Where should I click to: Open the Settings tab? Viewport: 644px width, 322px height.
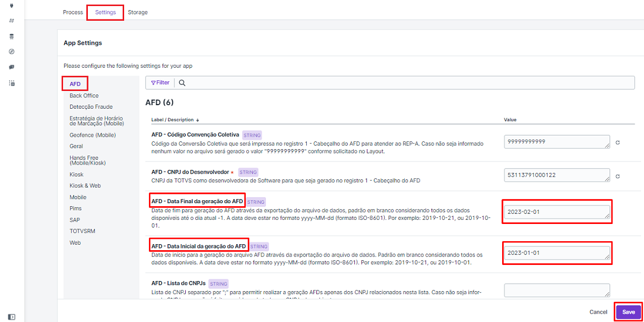pyautogui.click(x=106, y=12)
